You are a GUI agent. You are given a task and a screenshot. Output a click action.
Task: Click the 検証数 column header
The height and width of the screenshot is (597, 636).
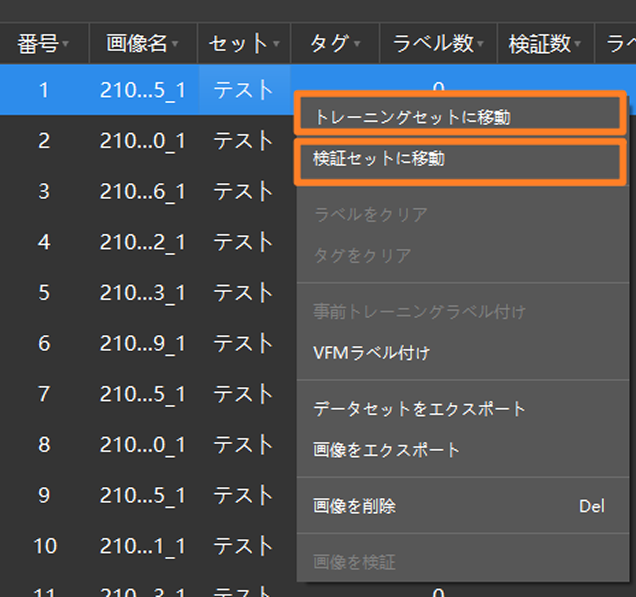[546, 43]
